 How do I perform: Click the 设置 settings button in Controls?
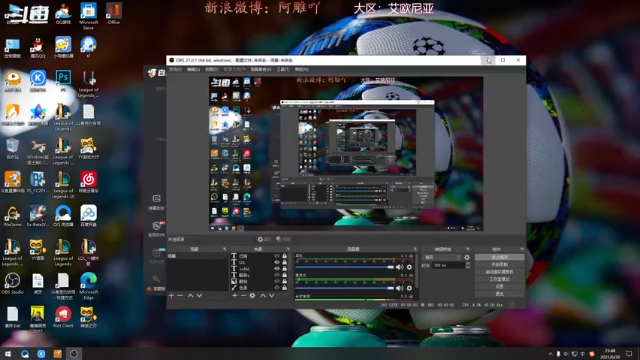pos(500,287)
